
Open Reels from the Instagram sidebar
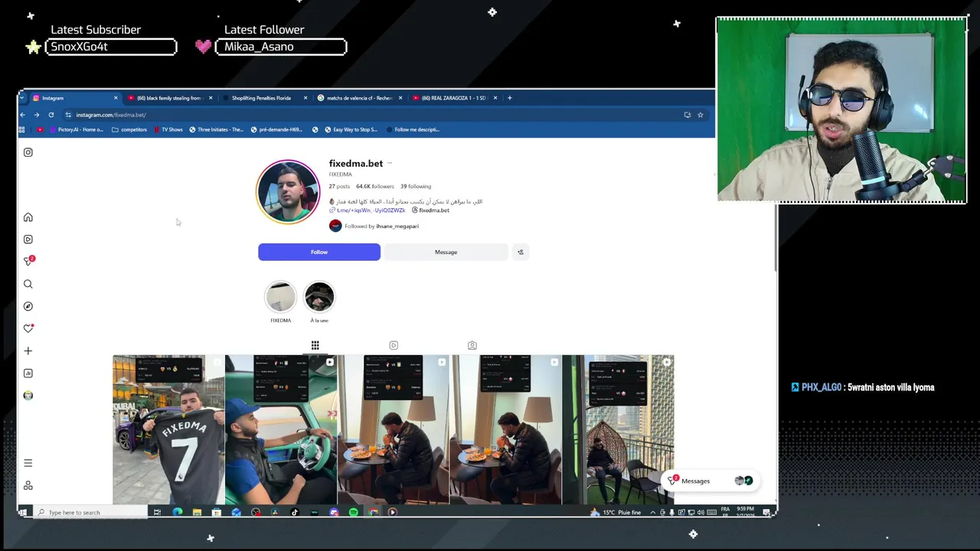coord(28,240)
